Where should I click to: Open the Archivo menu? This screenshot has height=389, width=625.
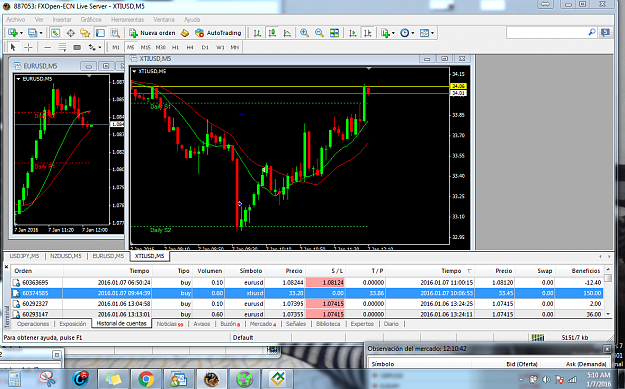coord(16,20)
